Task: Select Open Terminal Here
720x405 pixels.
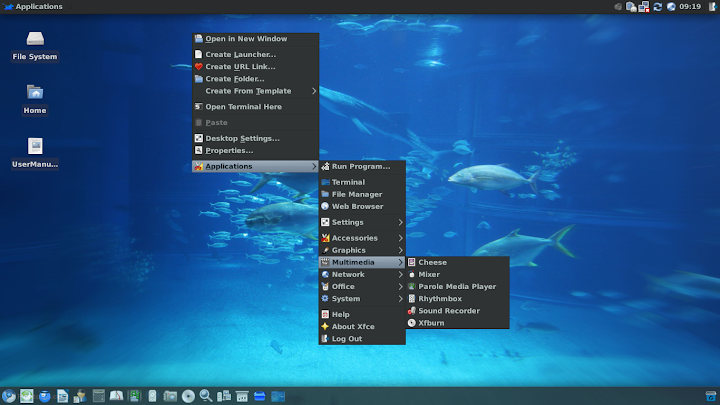Action: (x=243, y=107)
